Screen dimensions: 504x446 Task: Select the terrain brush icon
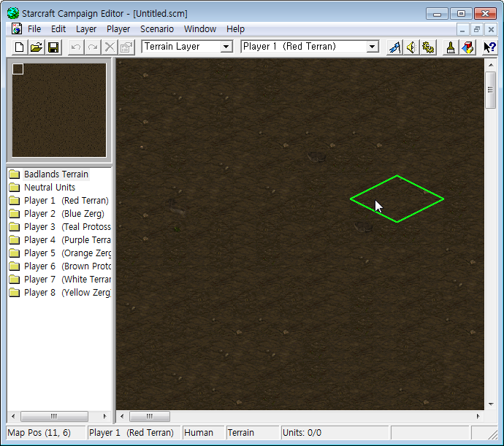point(451,47)
